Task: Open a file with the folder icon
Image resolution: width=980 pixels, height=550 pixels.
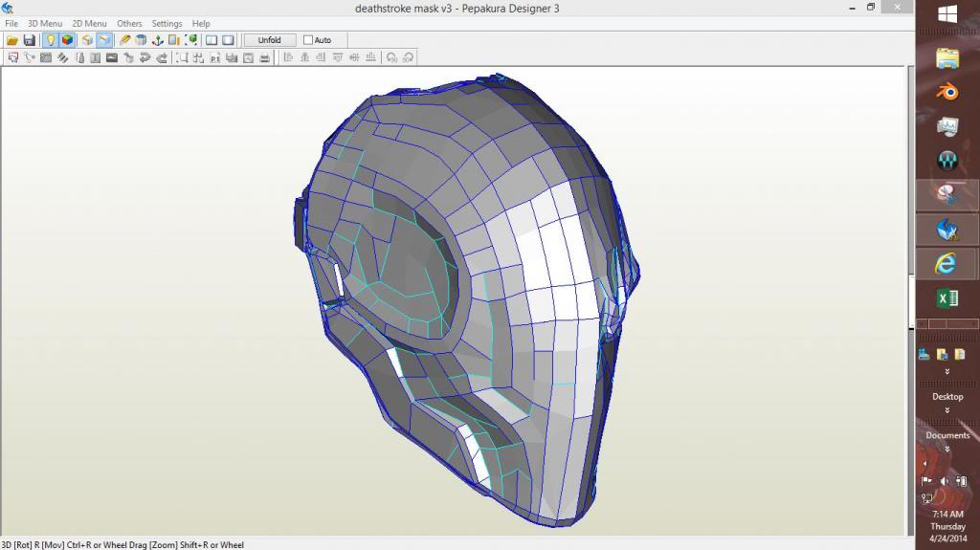Action: [11, 40]
